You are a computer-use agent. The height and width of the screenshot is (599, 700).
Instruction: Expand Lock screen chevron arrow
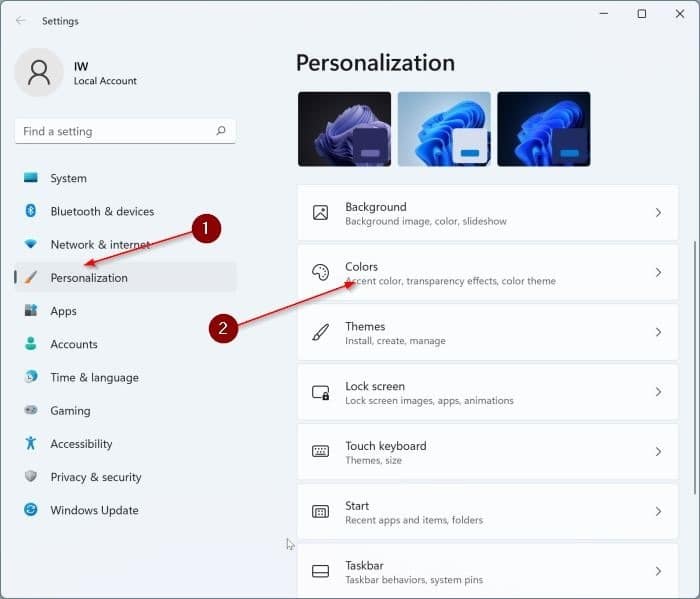click(x=658, y=392)
